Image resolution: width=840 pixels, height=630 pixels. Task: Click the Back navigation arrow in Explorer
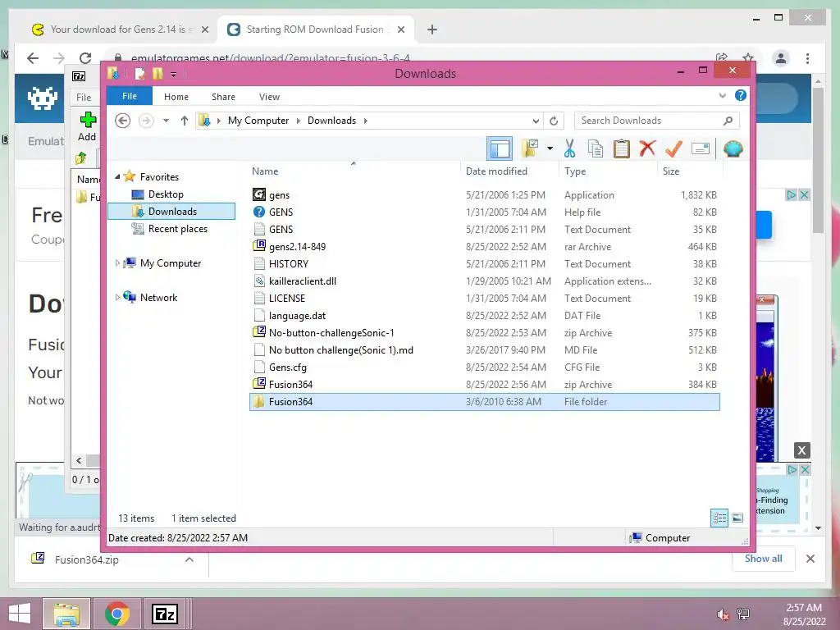point(123,121)
